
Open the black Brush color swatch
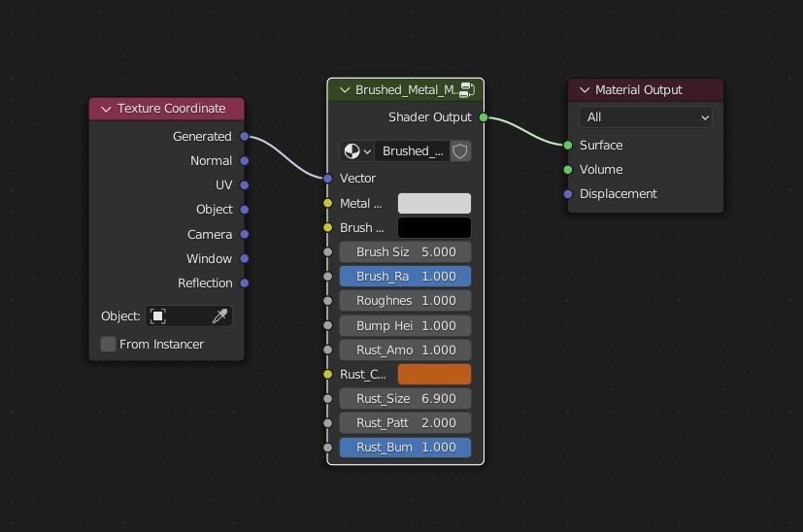pyautogui.click(x=434, y=228)
